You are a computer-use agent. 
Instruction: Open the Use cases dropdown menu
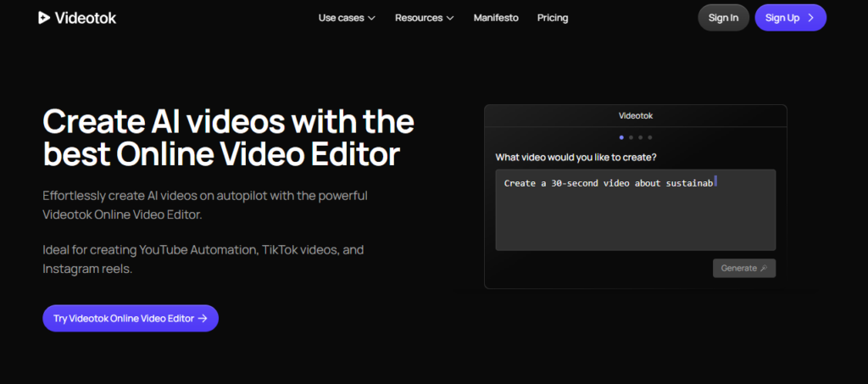pos(347,18)
